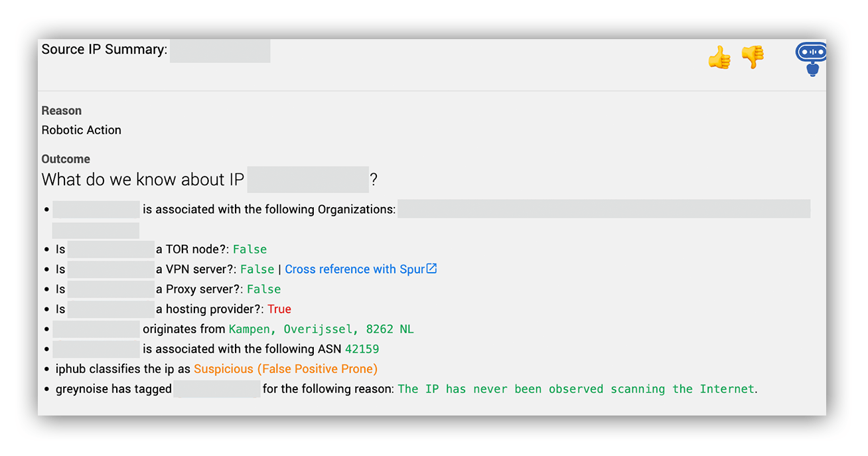Click the TOR node False value
868x456 pixels.
coord(250,249)
